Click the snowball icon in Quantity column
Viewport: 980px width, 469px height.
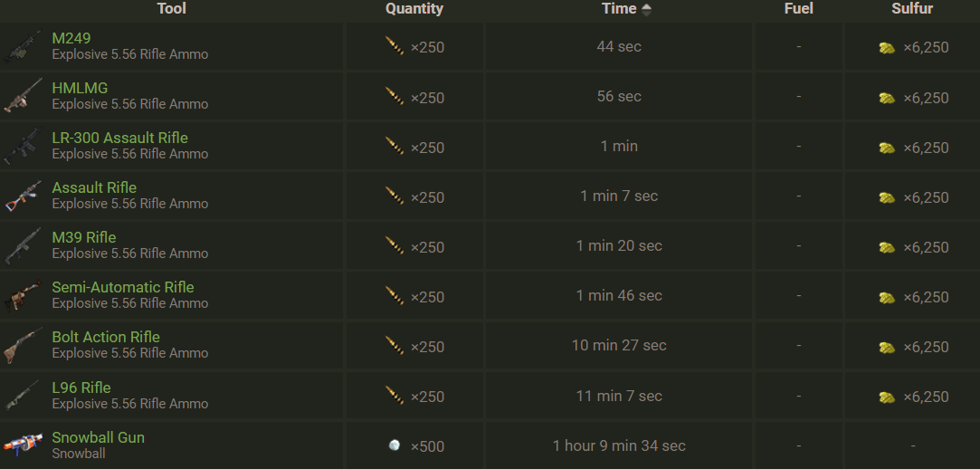tap(394, 445)
